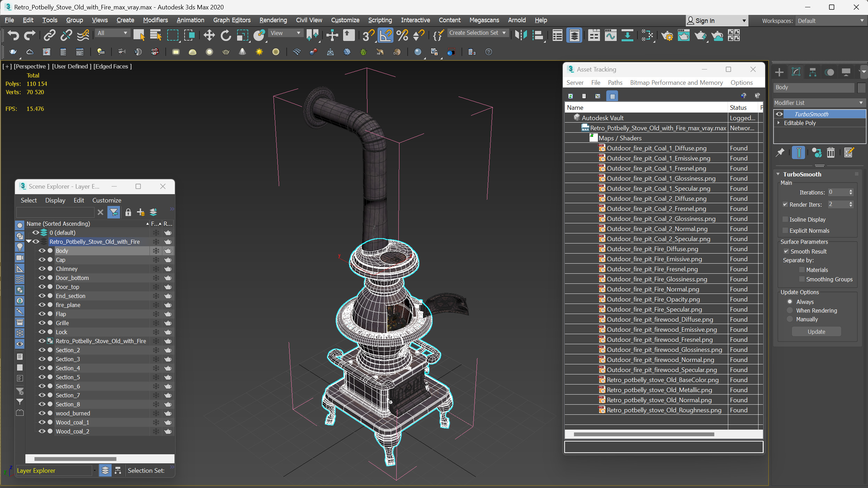This screenshot has height=488, width=868.
Task: Collapse the Retro_Potbelly_Stove_Old_with_Fire layer
Action: point(29,241)
